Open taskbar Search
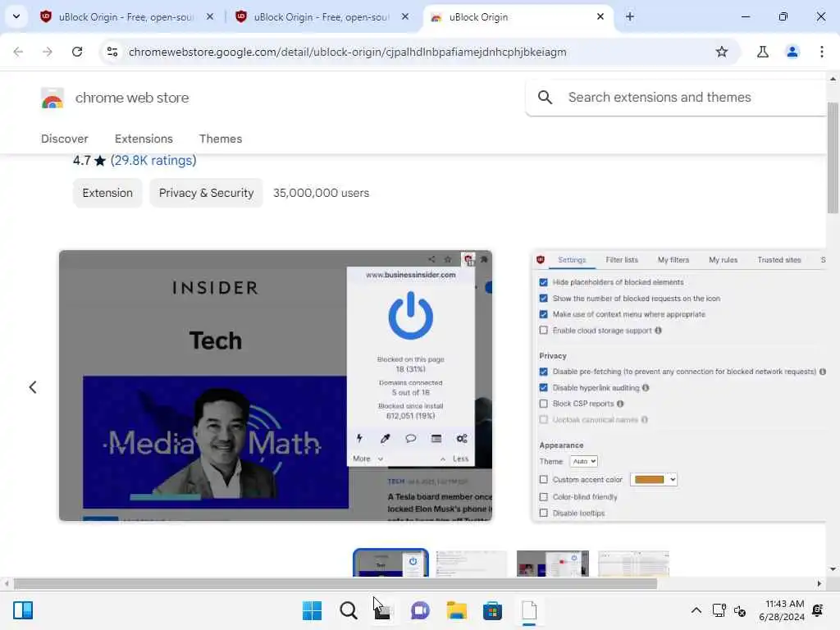 point(348,610)
